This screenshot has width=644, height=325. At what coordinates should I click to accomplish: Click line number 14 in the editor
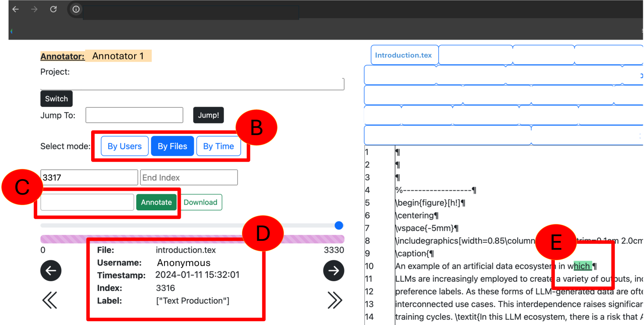pyautogui.click(x=369, y=317)
